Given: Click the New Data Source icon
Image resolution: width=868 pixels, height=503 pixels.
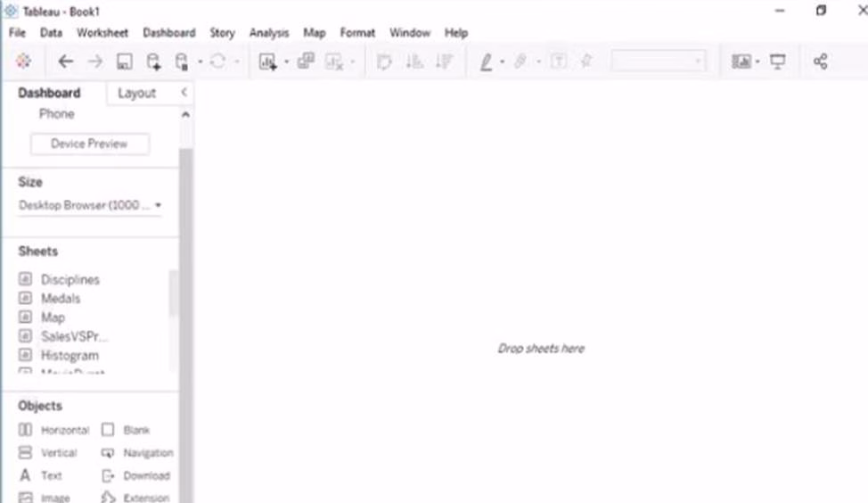Looking at the screenshot, I should tap(153, 62).
